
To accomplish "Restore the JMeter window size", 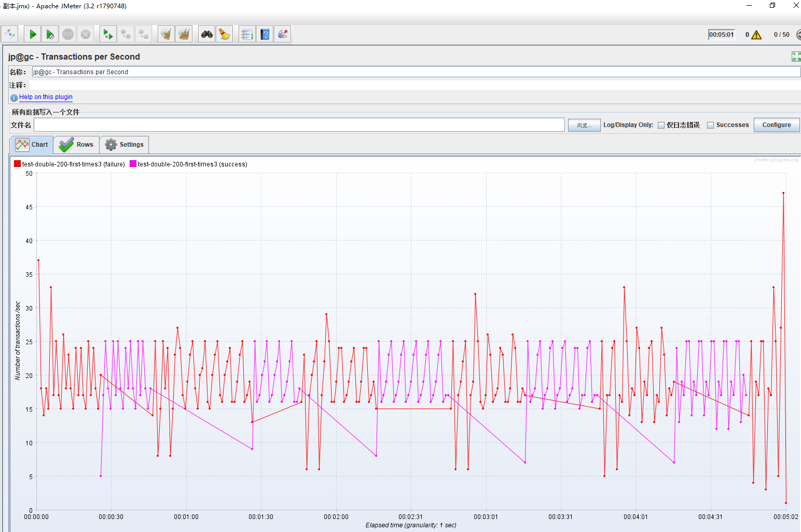I will 772,6.
